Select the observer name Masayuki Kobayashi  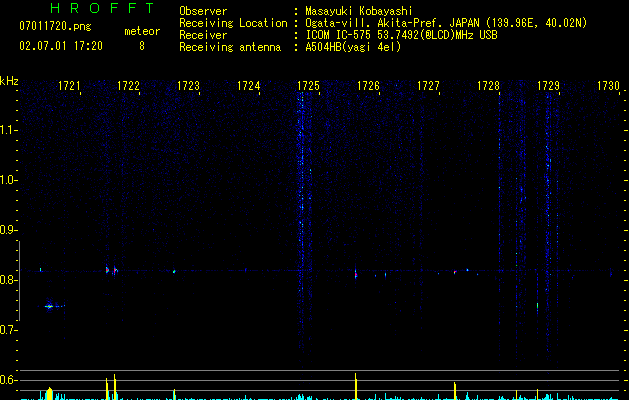point(359,11)
